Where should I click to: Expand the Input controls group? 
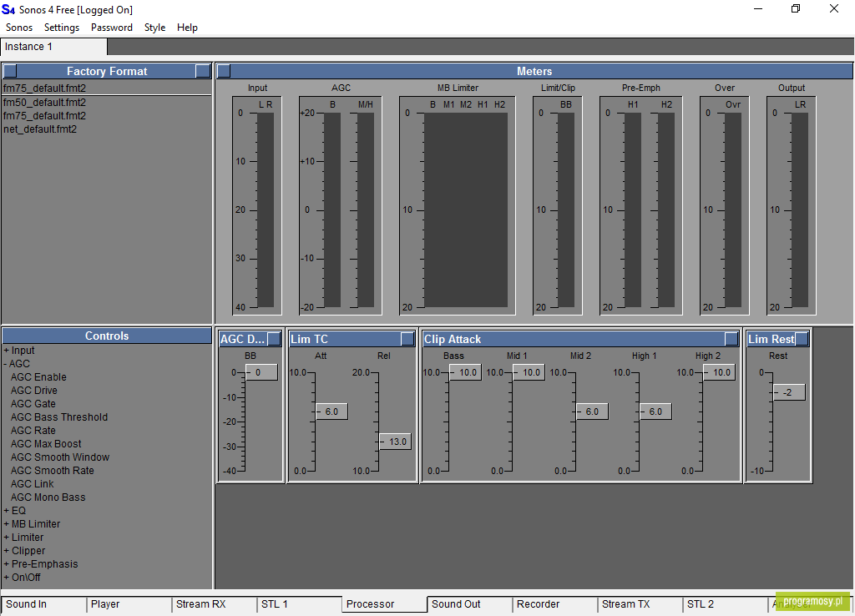[7, 351]
